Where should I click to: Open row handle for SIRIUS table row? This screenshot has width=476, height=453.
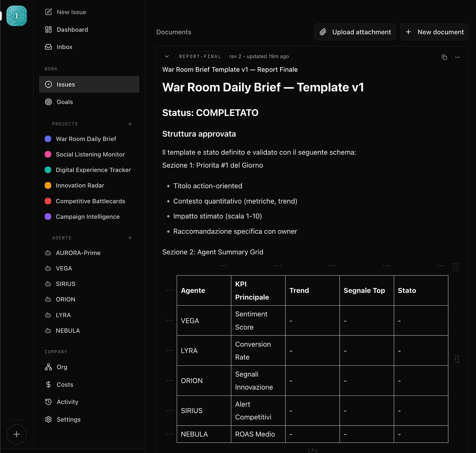(x=170, y=411)
